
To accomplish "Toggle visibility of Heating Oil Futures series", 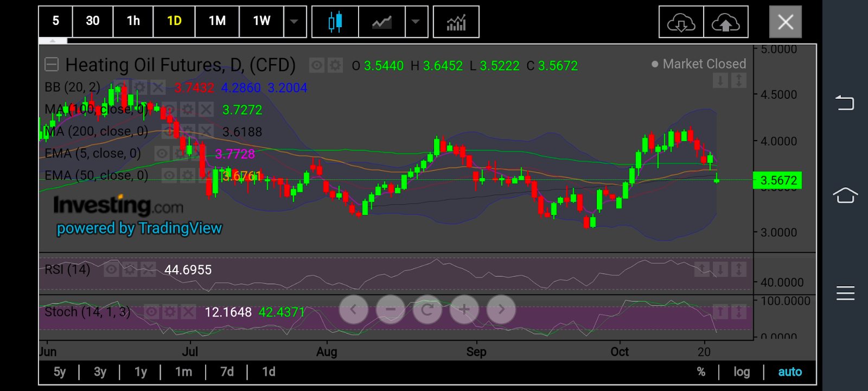I will click(x=317, y=66).
